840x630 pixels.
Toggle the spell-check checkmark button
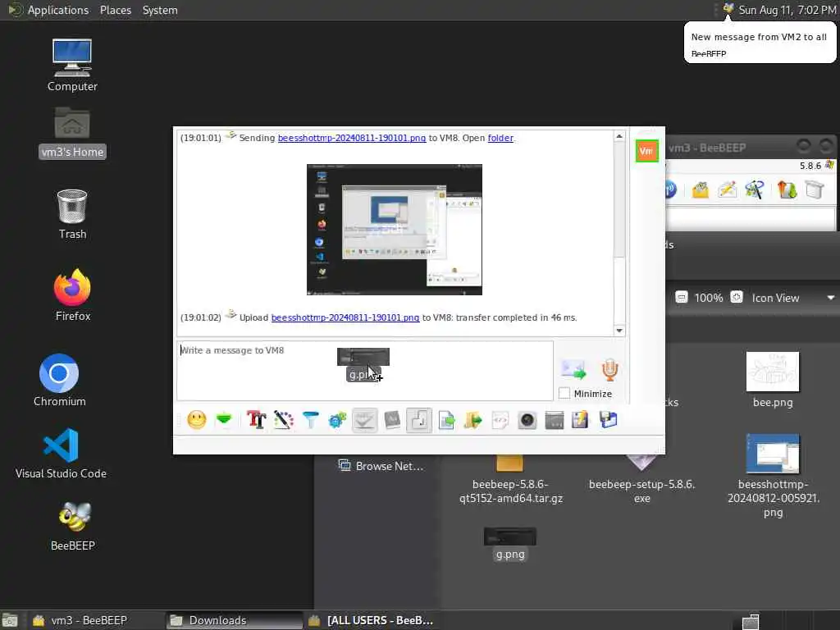364,420
